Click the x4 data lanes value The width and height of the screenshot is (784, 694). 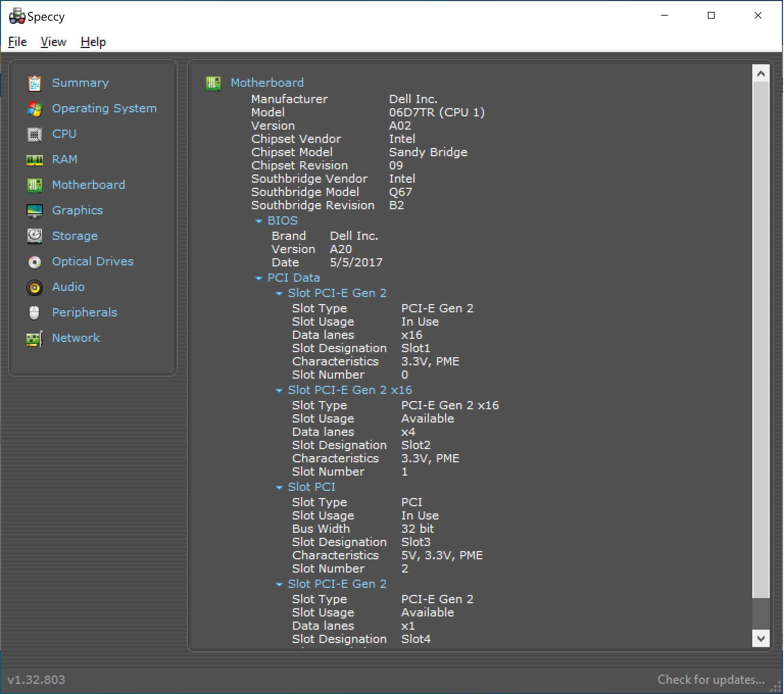pyautogui.click(x=408, y=432)
